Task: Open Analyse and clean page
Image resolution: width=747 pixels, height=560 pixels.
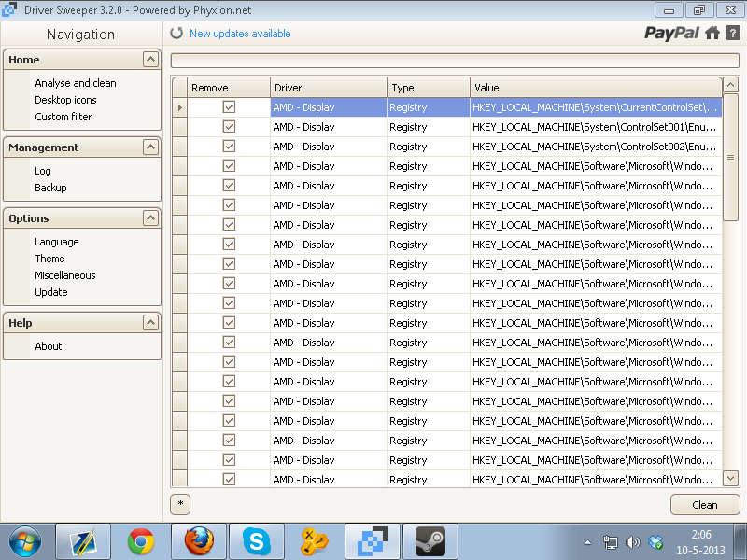Action: [x=76, y=83]
